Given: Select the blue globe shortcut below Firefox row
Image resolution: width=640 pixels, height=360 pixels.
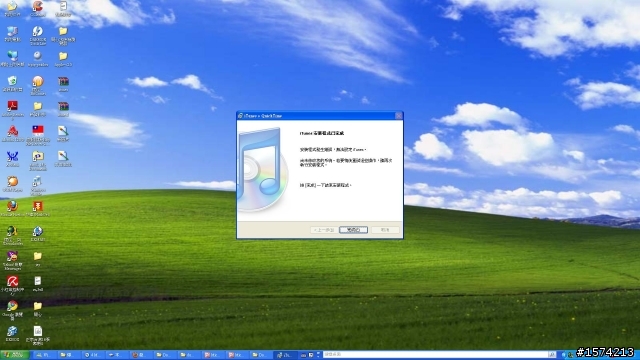Looking at the screenshot, I should (38, 234).
